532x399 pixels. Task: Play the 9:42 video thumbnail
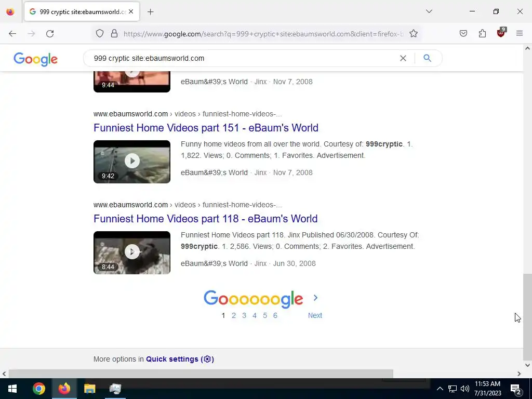[x=132, y=162]
